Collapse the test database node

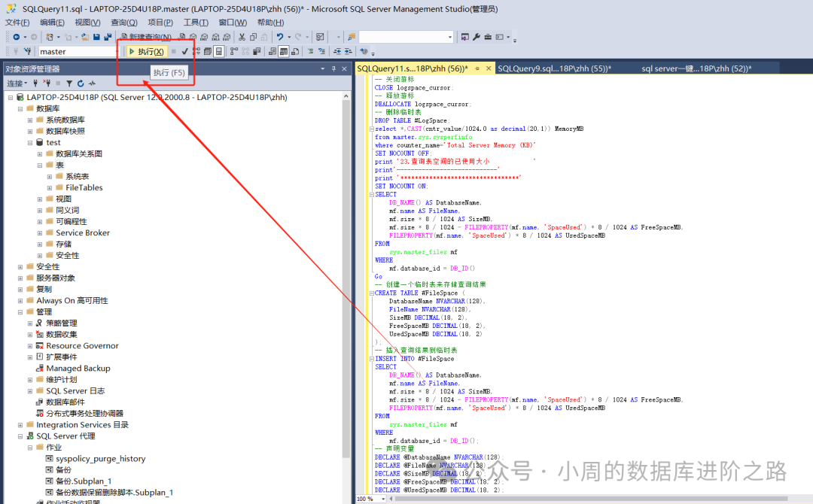[30, 142]
